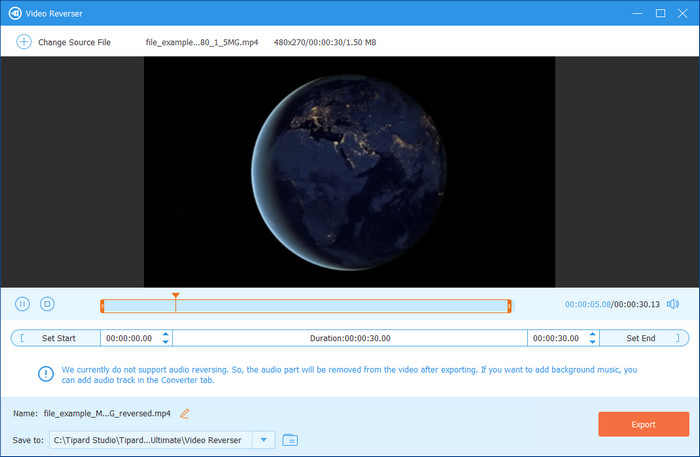Increase end time with up arrow
This screenshot has width=700, height=457.
(592, 334)
